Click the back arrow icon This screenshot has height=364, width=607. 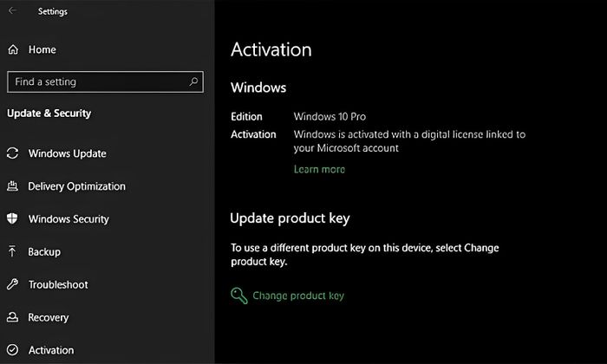(x=12, y=10)
